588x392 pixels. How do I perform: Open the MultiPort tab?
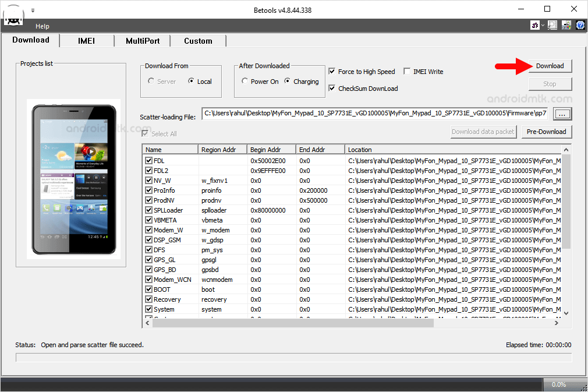142,40
